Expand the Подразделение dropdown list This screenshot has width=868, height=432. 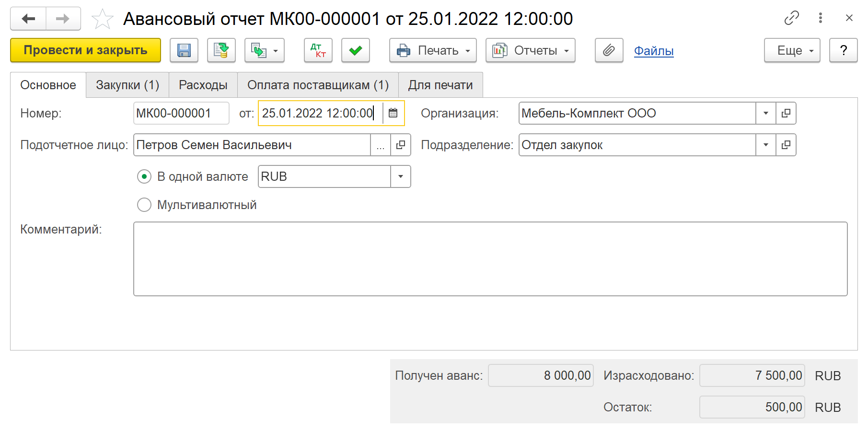pos(766,145)
